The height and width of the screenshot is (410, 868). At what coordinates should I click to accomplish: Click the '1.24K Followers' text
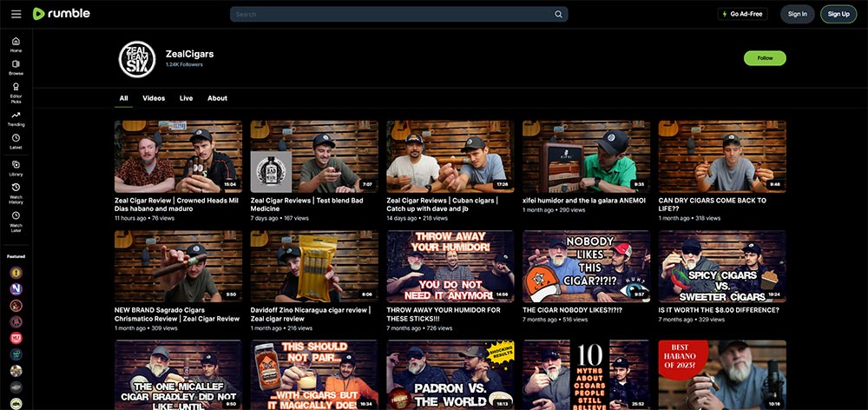184,65
